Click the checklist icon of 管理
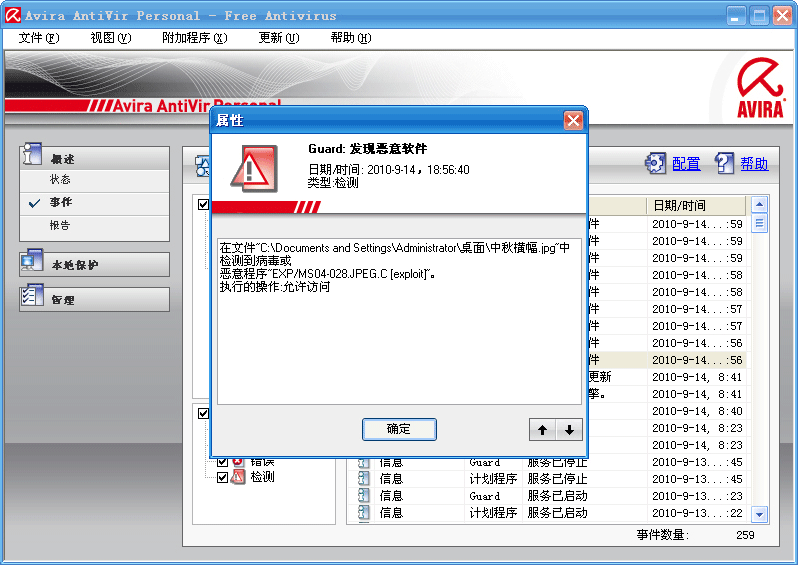The width and height of the screenshot is (798, 565). tap(32, 296)
